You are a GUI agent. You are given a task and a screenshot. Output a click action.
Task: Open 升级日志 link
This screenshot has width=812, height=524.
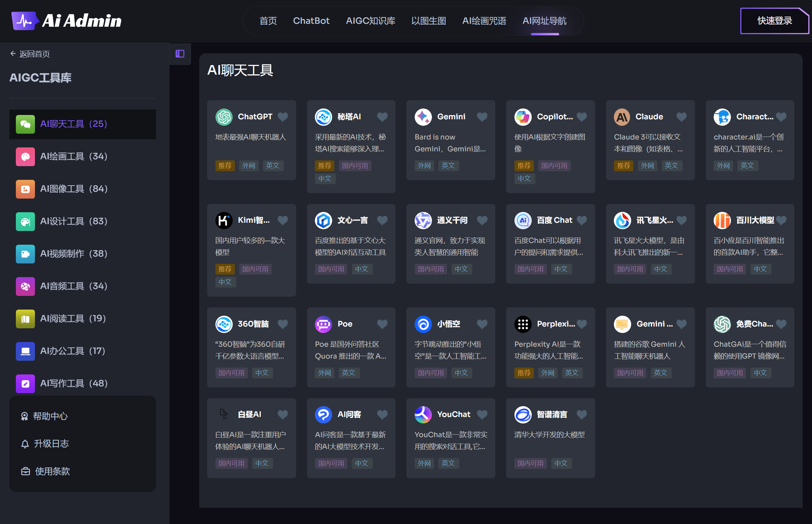(45, 444)
